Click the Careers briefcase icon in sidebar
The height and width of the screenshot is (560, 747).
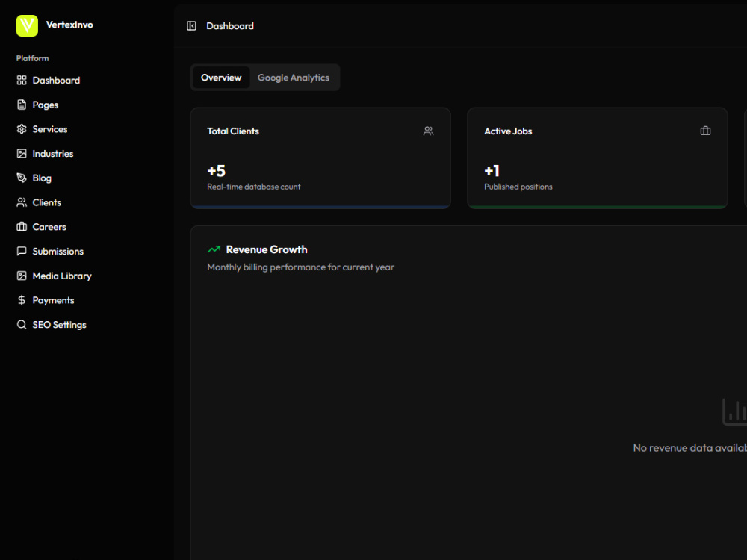[x=22, y=227]
